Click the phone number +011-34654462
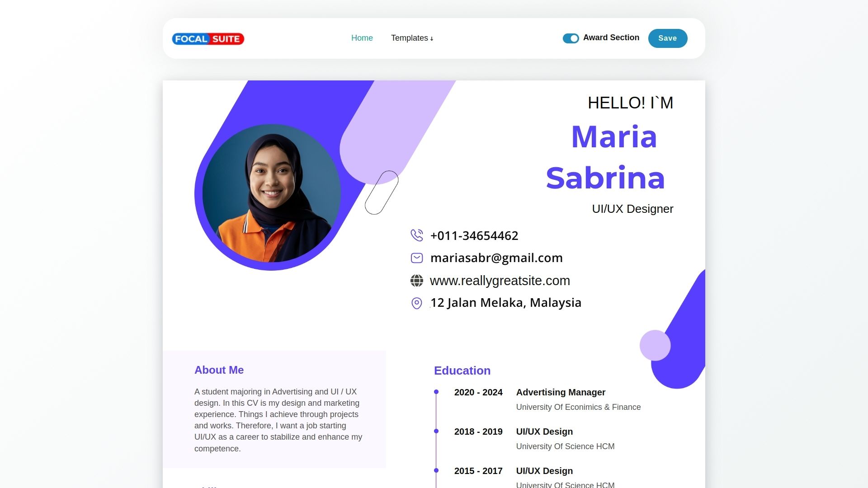 (474, 235)
